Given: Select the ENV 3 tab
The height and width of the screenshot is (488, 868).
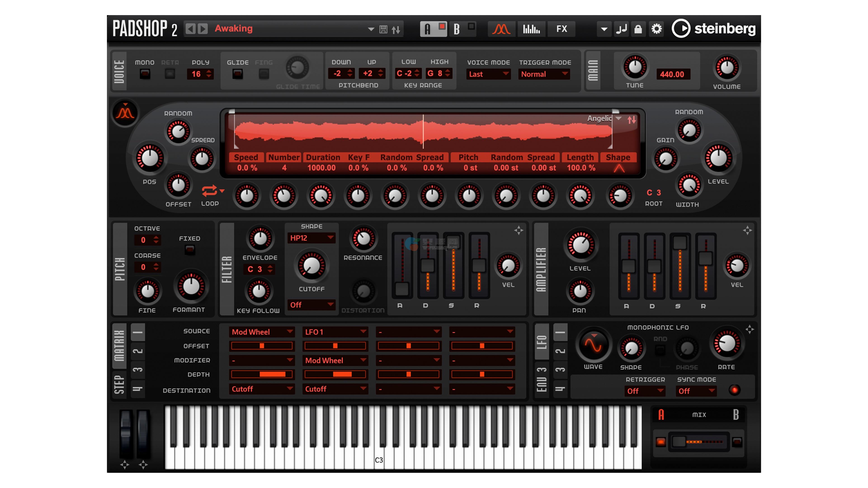Looking at the screenshot, I should coord(542,380).
